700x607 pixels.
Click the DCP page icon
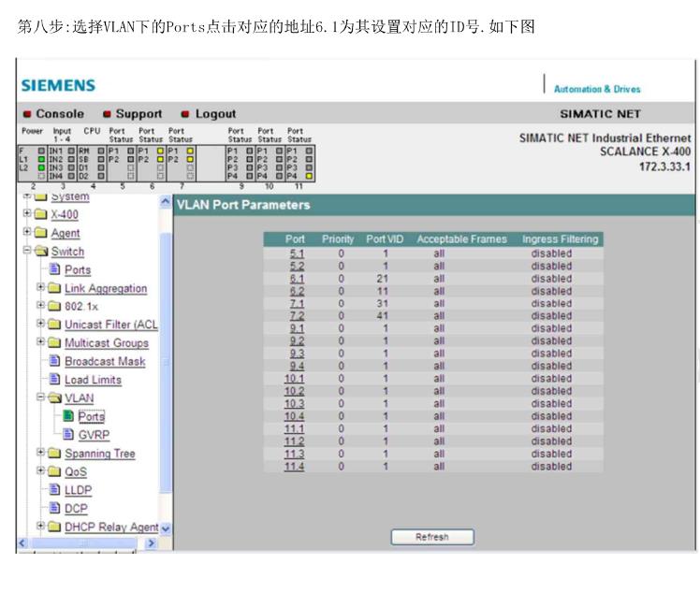pos(54,509)
